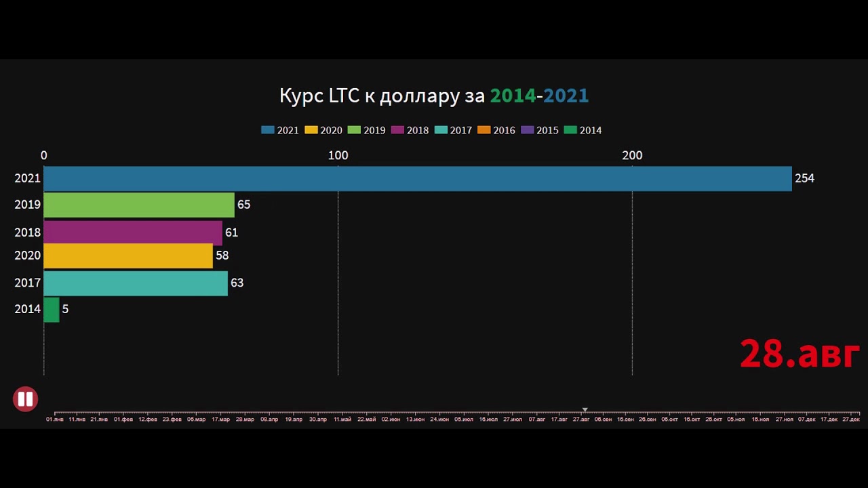
Task: Click the yellow 2020 bar
Action: click(x=128, y=256)
